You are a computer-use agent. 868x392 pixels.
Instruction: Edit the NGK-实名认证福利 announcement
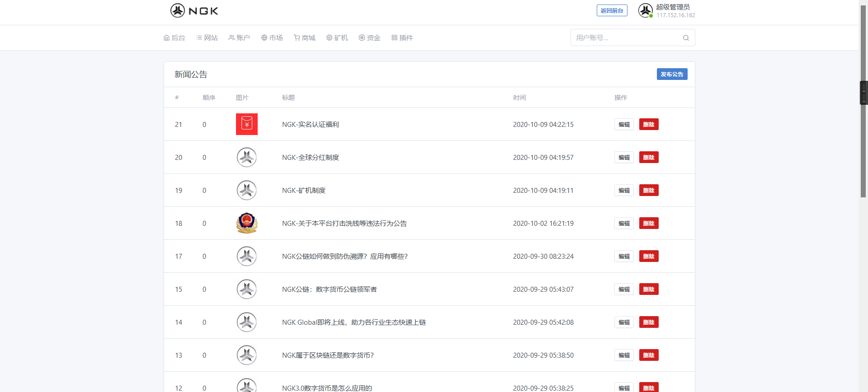(x=624, y=124)
